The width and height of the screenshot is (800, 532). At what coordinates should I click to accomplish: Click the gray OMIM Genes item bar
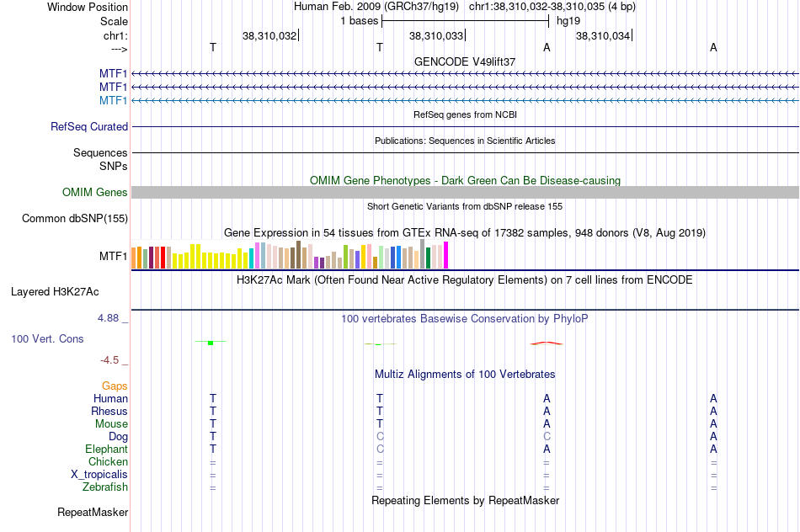click(x=465, y=192)
